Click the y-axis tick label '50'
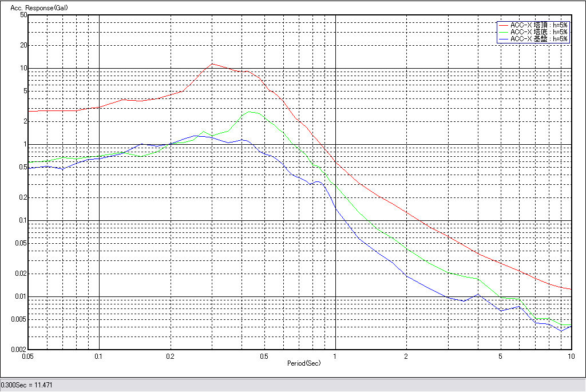This screenshot has height=392, width=586. 23,15
